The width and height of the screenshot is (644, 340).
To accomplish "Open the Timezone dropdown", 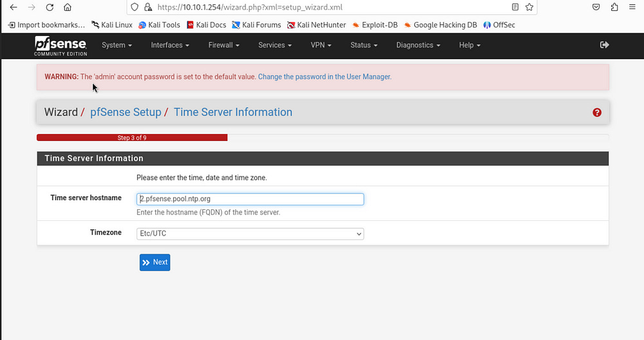I will tap(250, 234).
